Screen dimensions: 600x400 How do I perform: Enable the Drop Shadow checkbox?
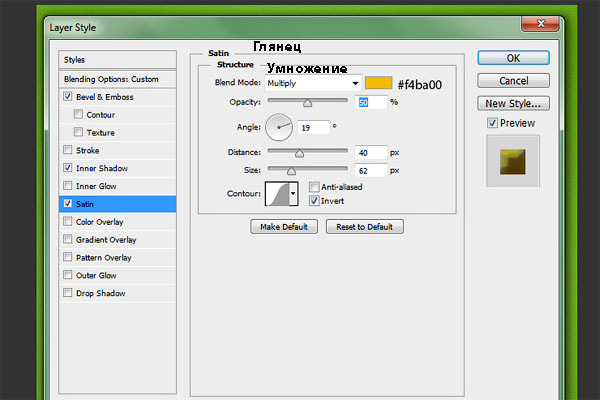pos(68,293)
